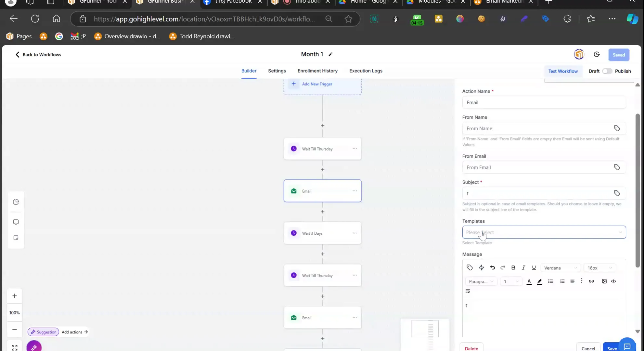Insert a bullet list in message

click(x=550, y=281)
